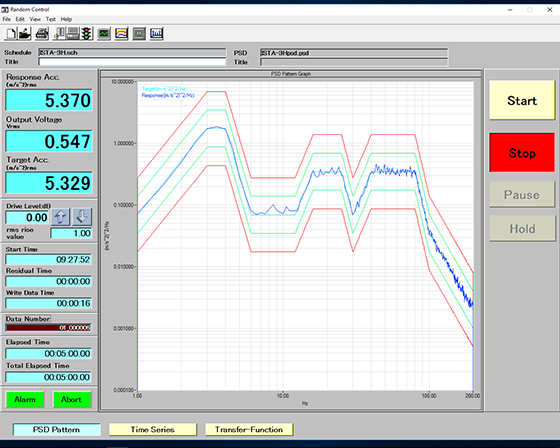Click the new file toolbar icon
Image resolution: width=560 pixels, height=448 pixels.
[x=11, y=34]
